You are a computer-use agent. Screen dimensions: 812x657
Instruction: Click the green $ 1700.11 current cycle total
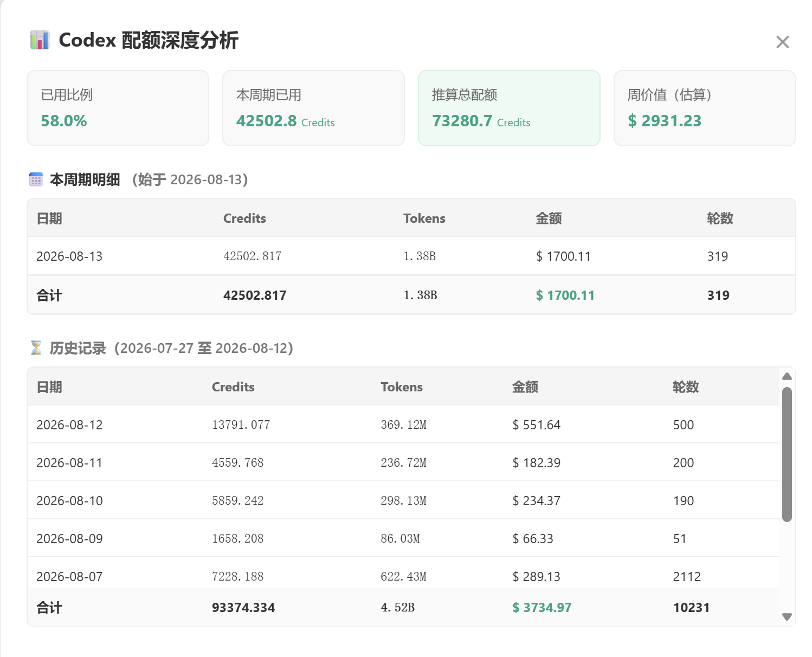coord(565,295)
